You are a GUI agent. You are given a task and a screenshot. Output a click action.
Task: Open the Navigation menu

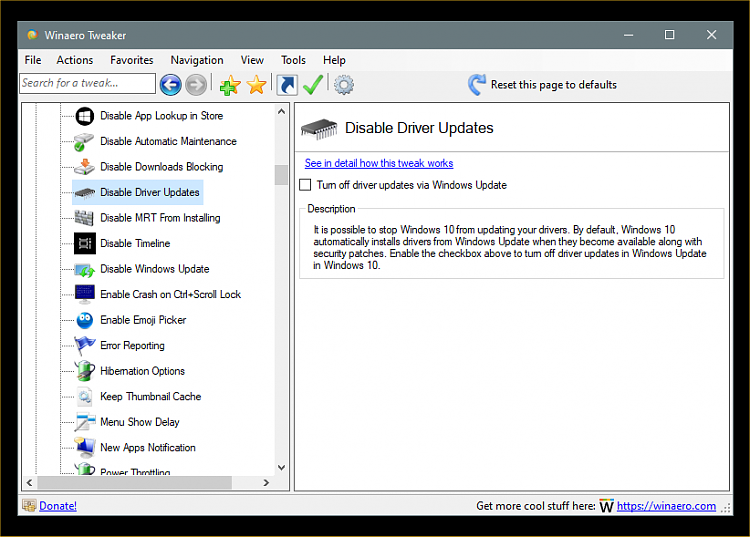(197, 60)
